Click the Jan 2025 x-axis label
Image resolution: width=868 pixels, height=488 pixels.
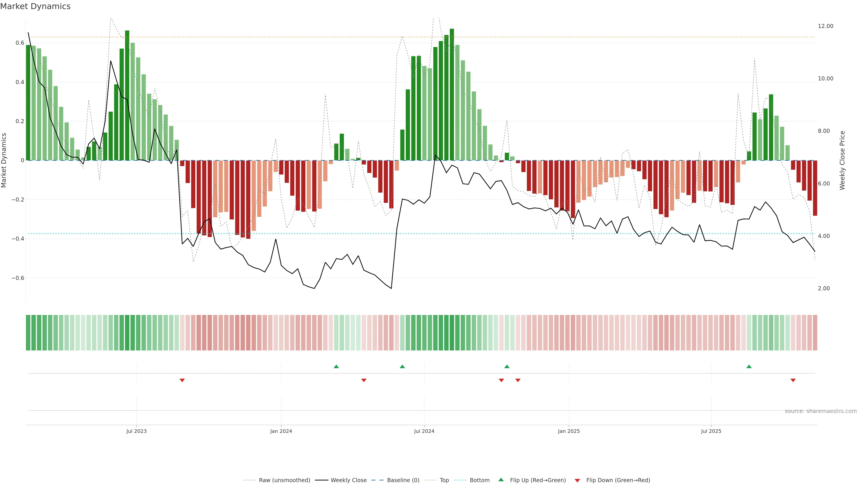click(569, 431)
